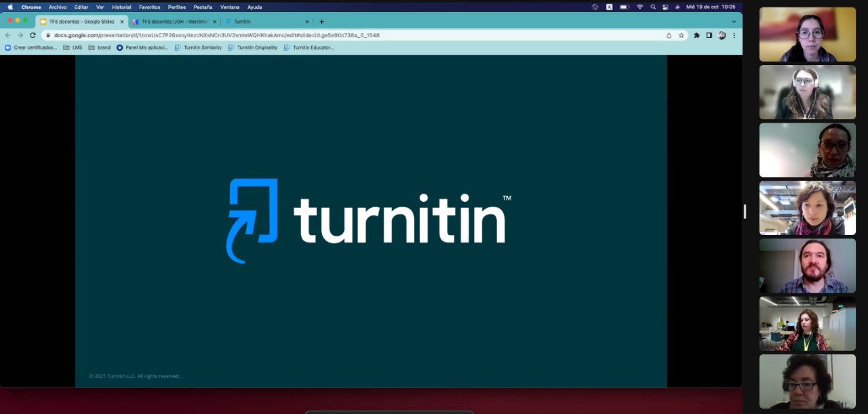Open the Archivo menu

pos(58,7)
